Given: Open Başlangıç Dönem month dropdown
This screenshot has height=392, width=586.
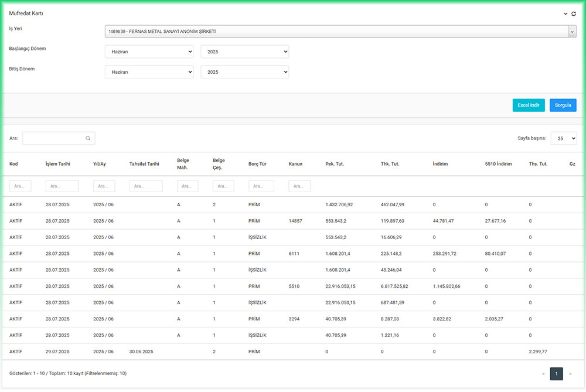Looking at the screenshot, I should click(149, 52).
